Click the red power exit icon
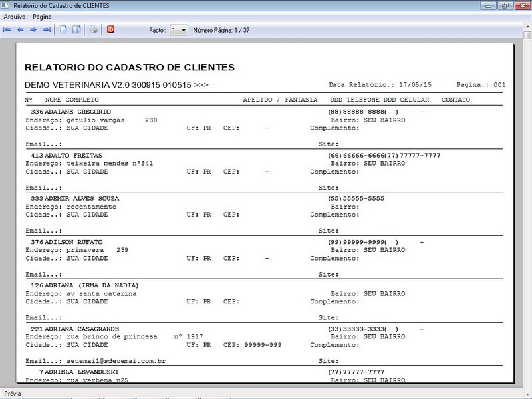This screenshot has width=532, height=399. (110, 30)
